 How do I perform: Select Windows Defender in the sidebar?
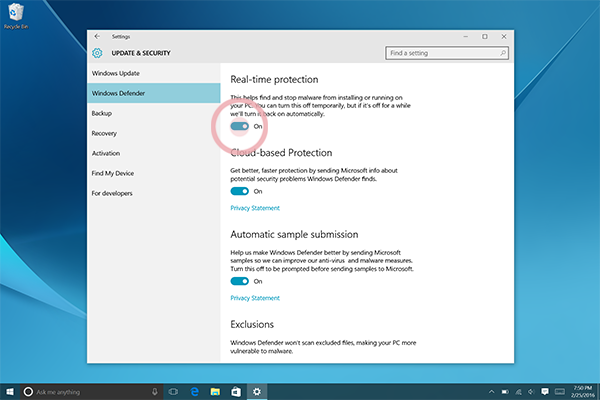[154, 93]
